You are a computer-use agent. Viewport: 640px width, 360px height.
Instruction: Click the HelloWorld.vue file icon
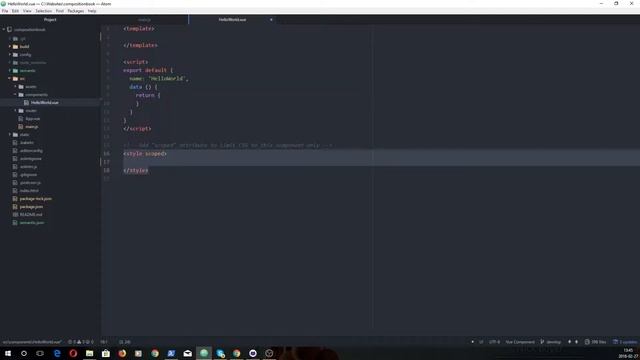coord(27,102)
